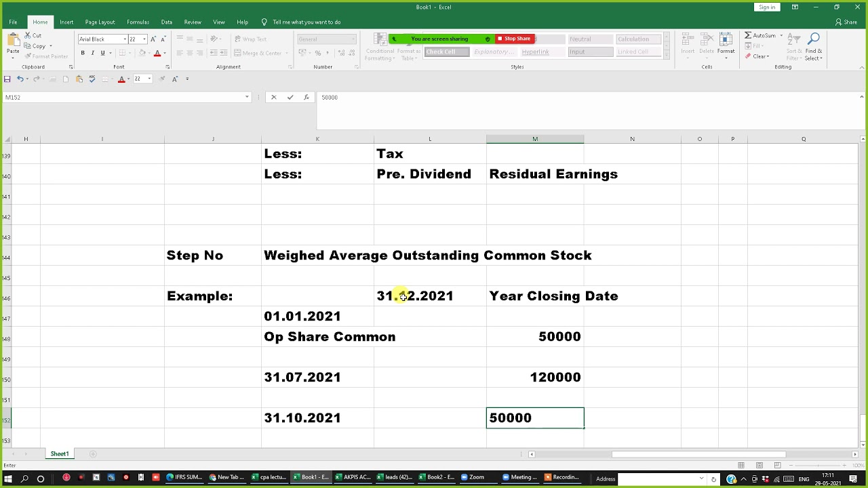The width and height of the screenshot is (868, 488).
Task: Switch to the Formulas tab
Action: (x=138, y=22)
